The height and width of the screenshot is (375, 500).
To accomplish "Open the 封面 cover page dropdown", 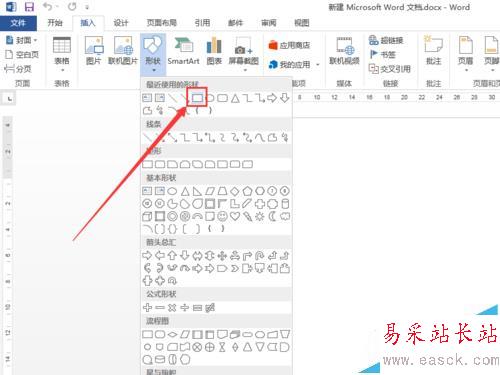I will [x=21, y=40].
